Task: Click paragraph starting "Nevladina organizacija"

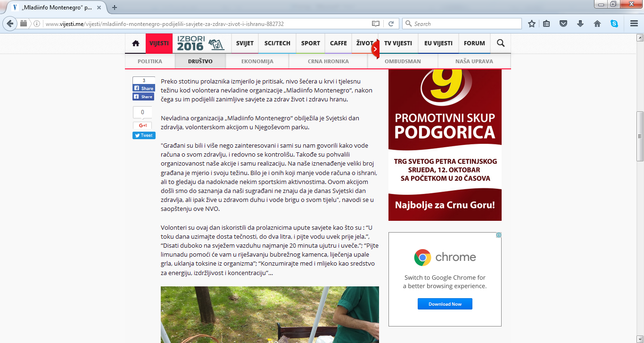Action: point(260,123)
